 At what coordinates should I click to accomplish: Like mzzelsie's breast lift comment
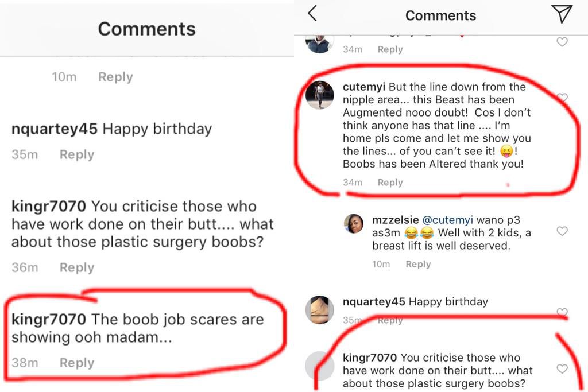[562, 231]
